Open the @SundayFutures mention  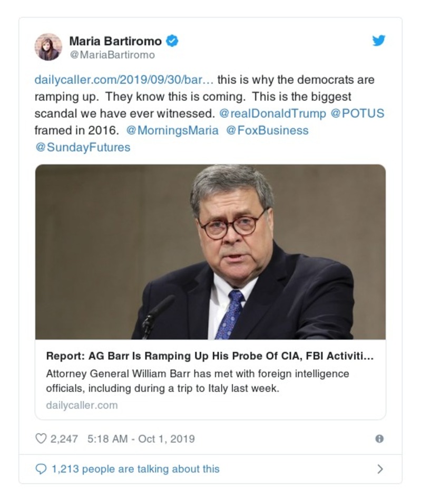coord(82,147)
